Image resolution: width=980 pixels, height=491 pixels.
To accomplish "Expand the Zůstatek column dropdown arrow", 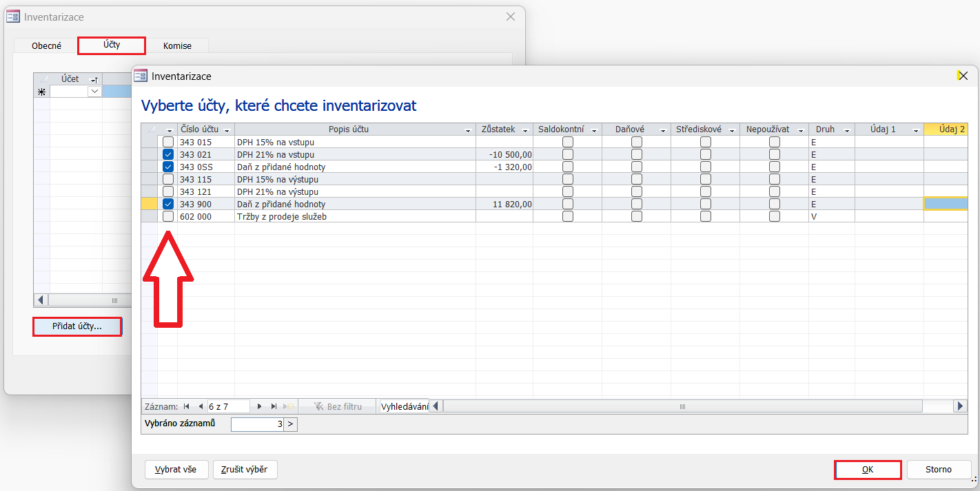I will (x=525, y=130).
